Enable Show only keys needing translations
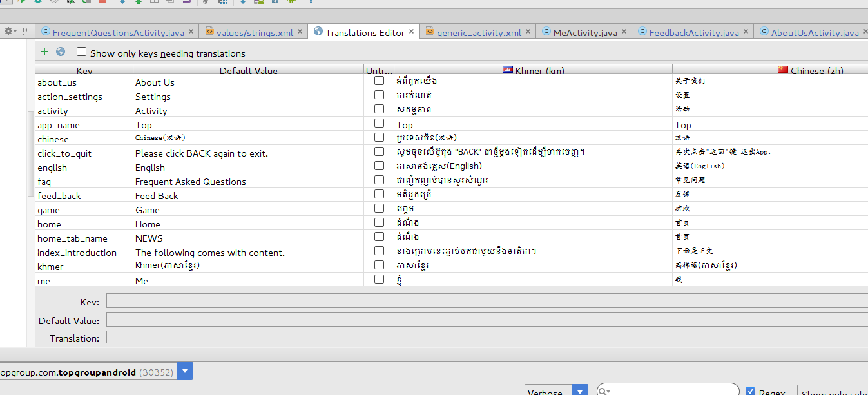 (81, 52)
